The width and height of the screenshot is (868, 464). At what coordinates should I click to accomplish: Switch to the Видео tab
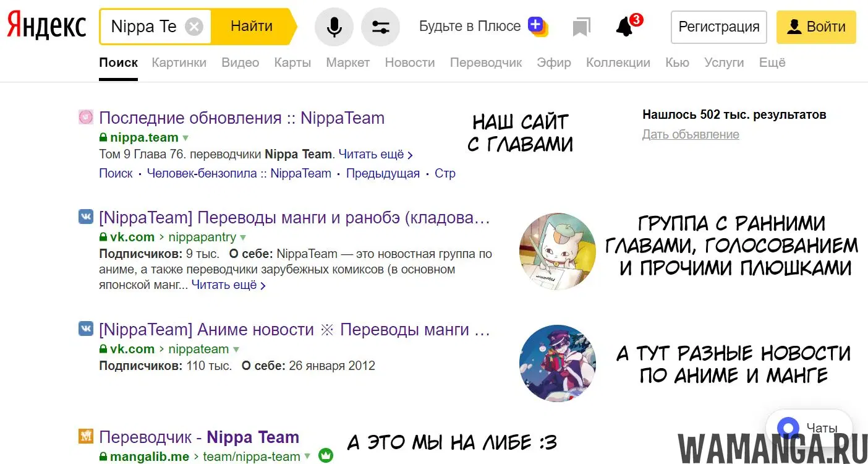click(x=240, y=62)
